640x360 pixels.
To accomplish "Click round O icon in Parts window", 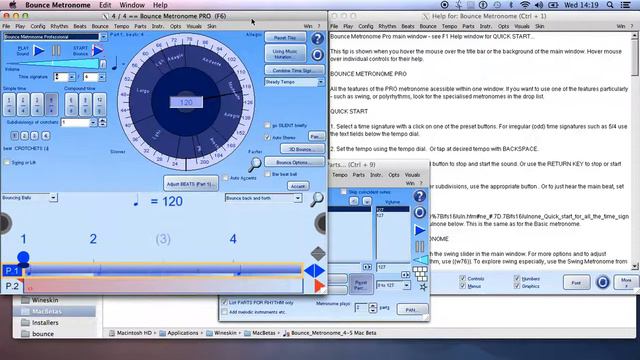I will (x=420, y=212).
